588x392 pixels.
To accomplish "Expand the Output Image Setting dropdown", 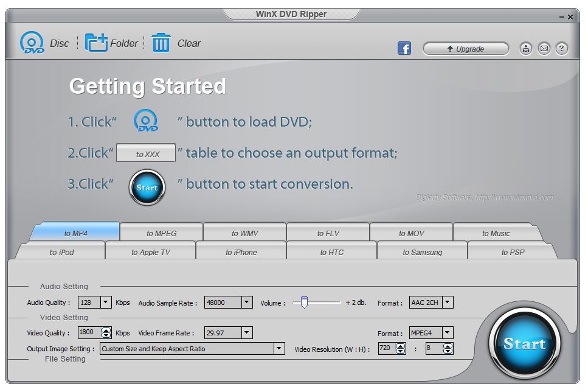I will [x=279, y=348].
